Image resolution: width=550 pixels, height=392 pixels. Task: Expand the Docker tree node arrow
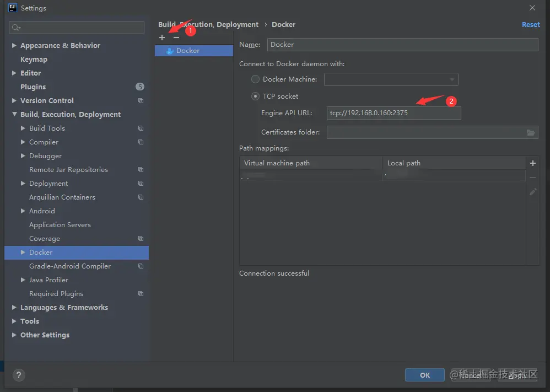pos(23,253)
